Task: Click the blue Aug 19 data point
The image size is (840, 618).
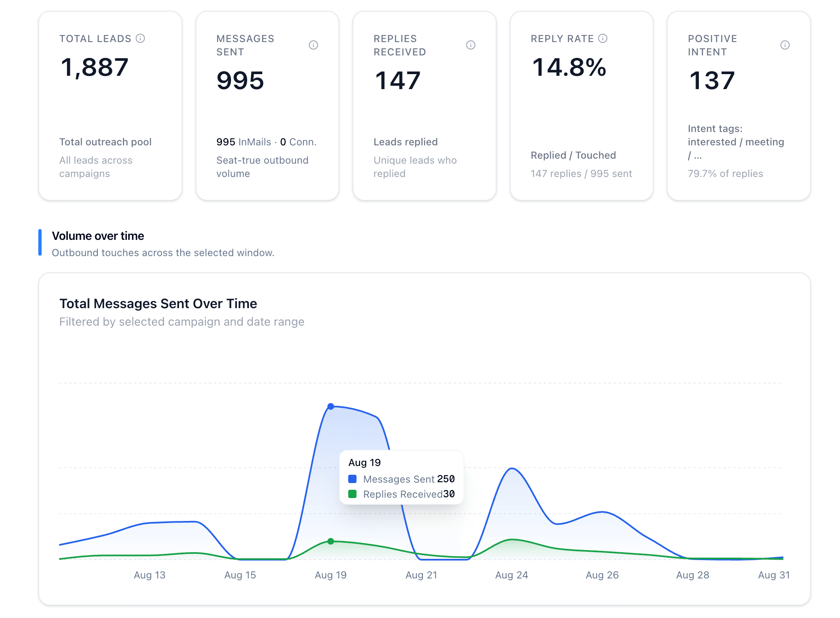Action: pyautogui.click(x=331, y=406)
